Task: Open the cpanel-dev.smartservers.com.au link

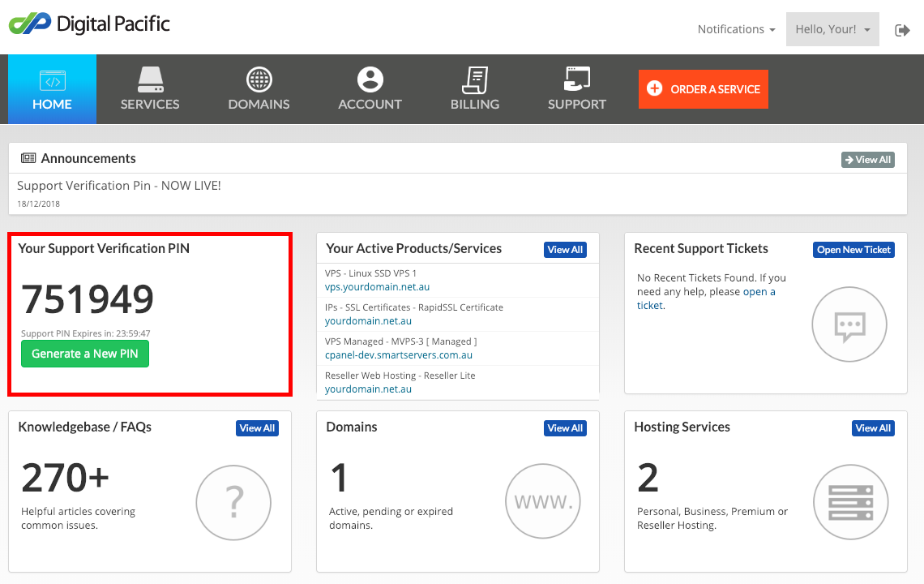Action: tap(399, 355)
